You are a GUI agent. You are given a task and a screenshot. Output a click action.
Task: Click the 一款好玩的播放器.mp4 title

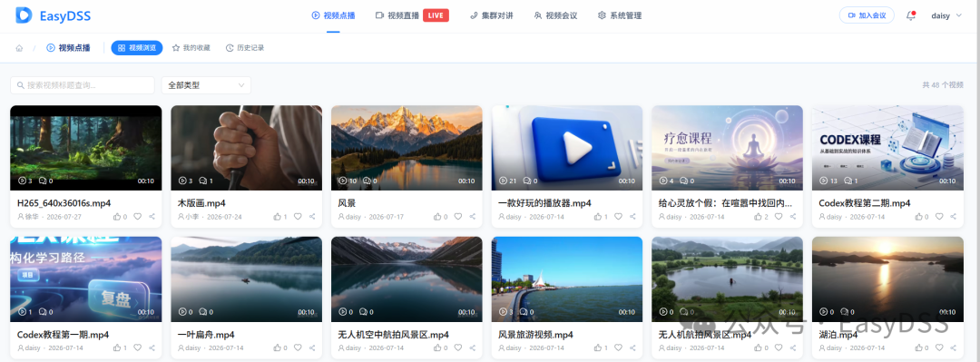click(544, 203)
